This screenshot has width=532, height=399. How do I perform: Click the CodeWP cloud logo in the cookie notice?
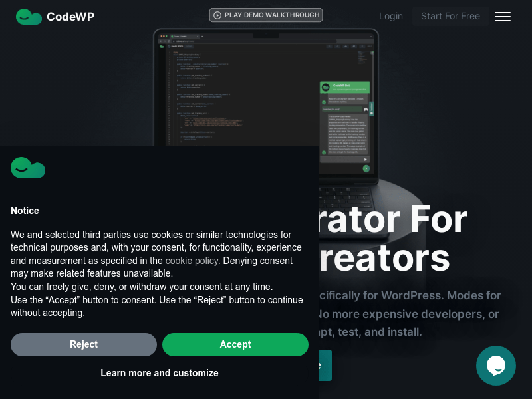28,168
